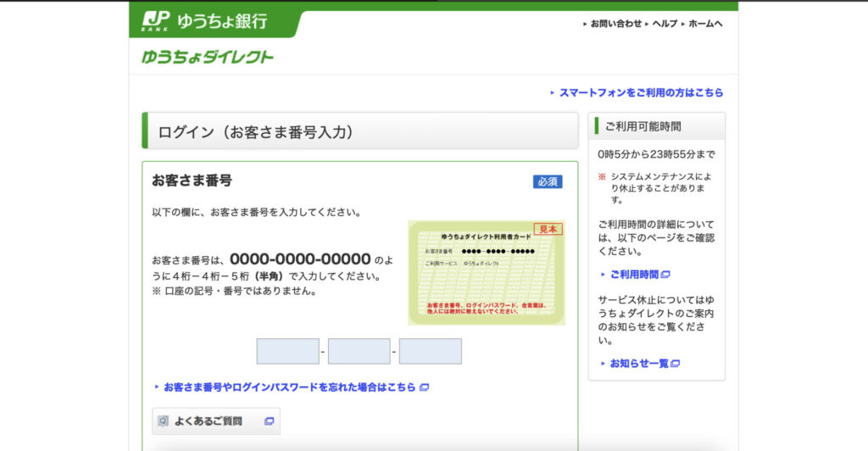Click 以下の欄に、お客さま番号を入力してください text
Image resolution: width=868 pixels, height=451 pixels.
[x=257, y=212]
